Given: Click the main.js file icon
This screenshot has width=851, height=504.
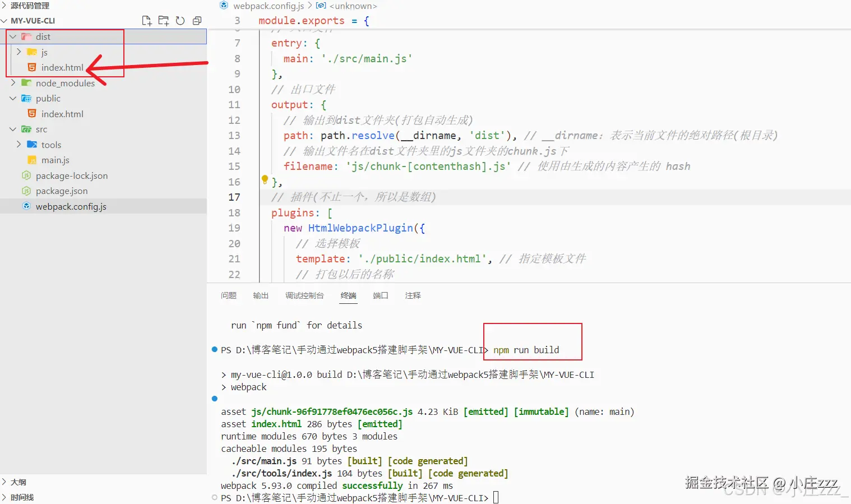Looking at the screenshot, I should coord(32,160).
